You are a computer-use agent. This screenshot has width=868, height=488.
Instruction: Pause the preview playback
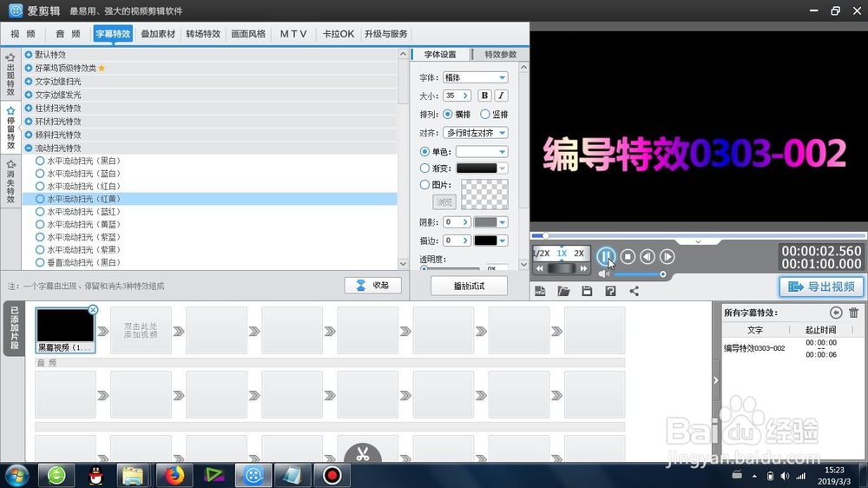pos(606,256)
